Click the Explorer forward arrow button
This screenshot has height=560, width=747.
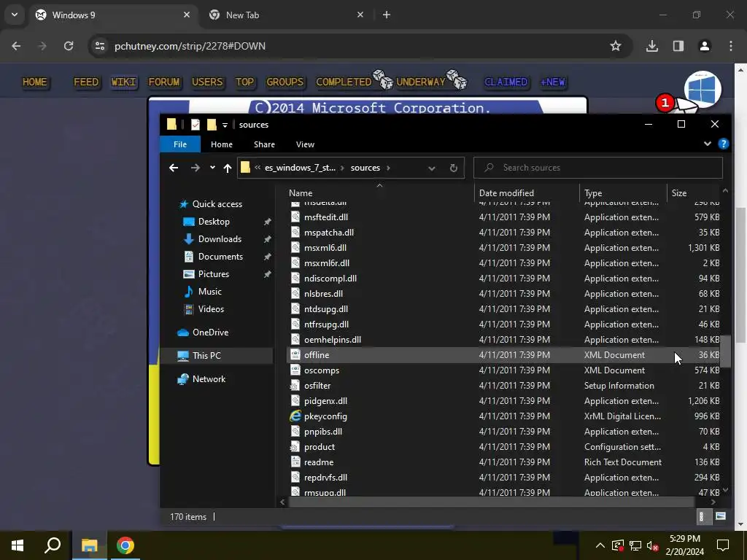[x=196, y=168]
